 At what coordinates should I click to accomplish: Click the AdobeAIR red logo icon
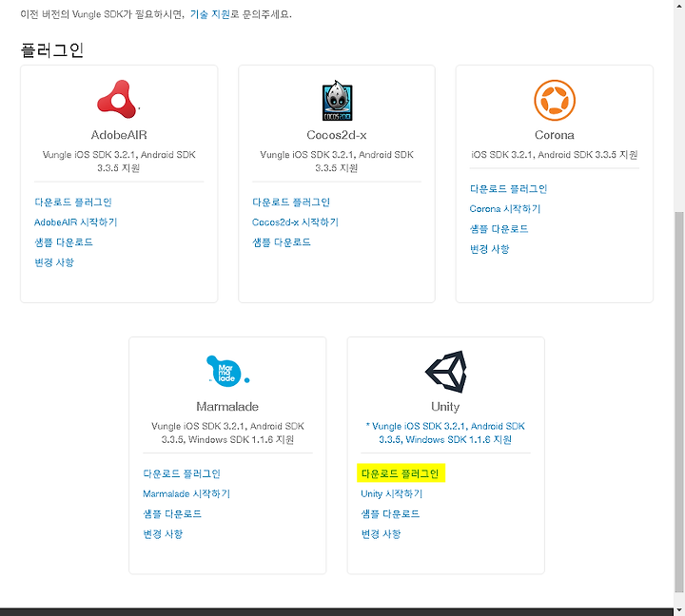[x=118, y=100]
